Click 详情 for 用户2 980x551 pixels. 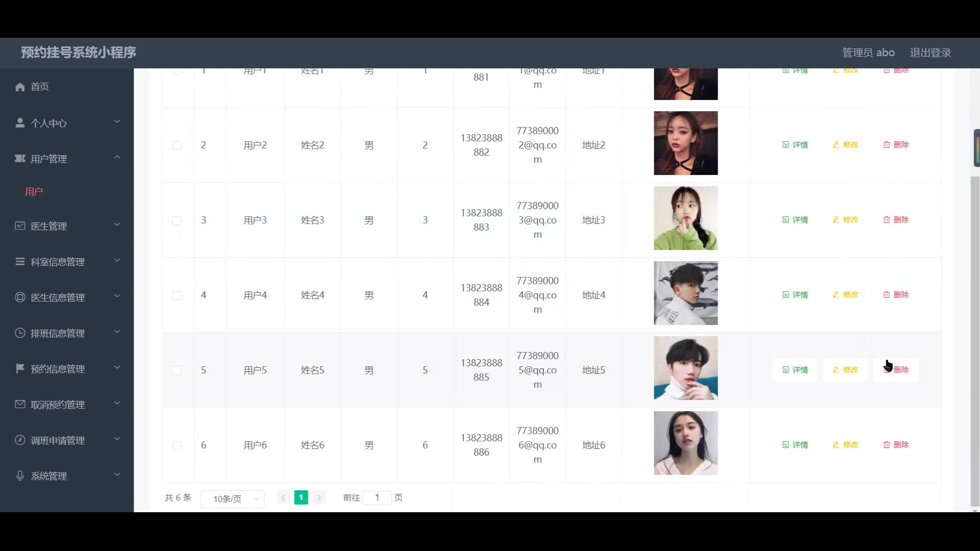click(795, 145)
